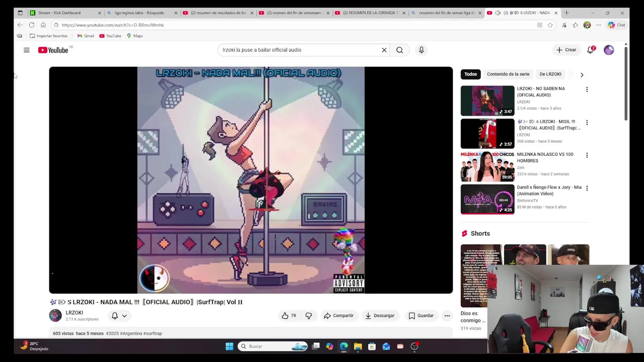Click the YouTube logo to go home

point(53,50)
